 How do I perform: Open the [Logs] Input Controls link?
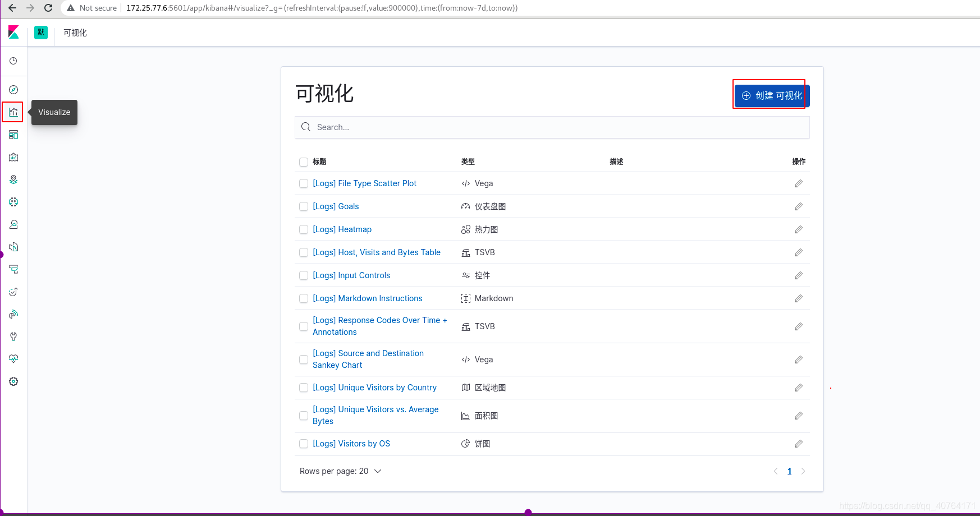[x=351, y=275]
